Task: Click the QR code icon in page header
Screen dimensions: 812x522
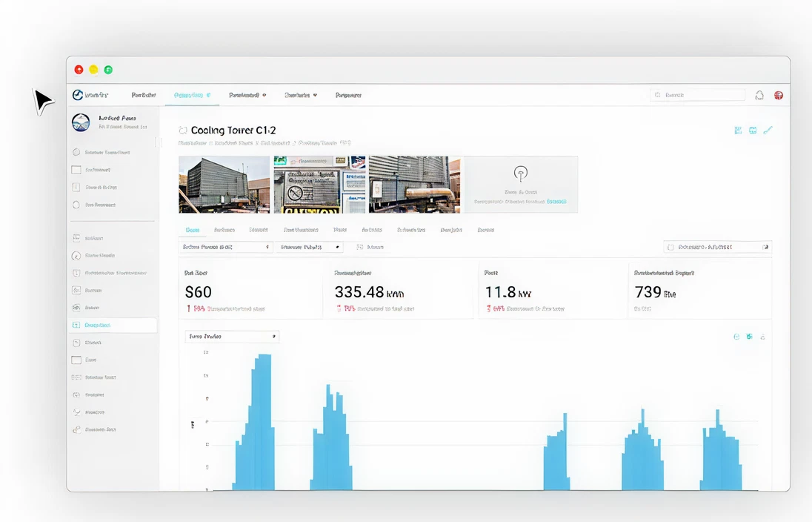Action: (x=738, y=130)
